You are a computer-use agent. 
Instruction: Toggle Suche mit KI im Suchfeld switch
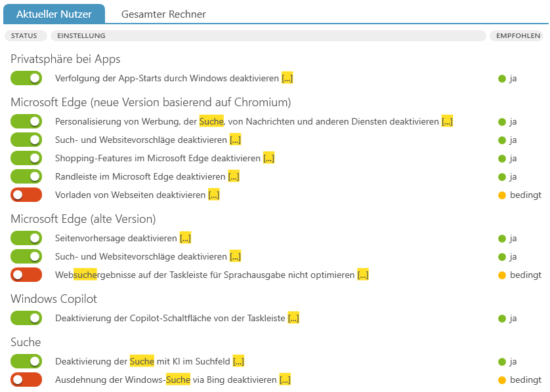click(26, 361)
